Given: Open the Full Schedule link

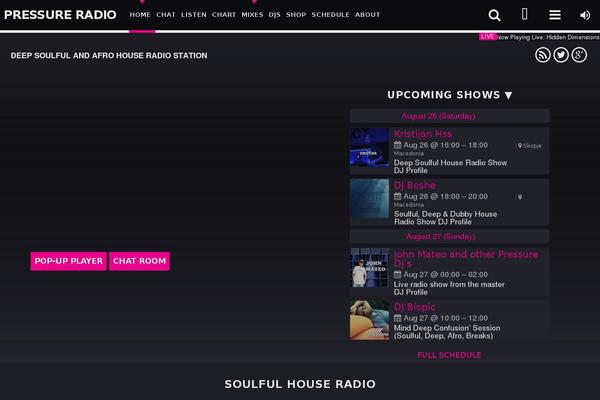Looking at the screenshot, I should [x=449, y=355].
